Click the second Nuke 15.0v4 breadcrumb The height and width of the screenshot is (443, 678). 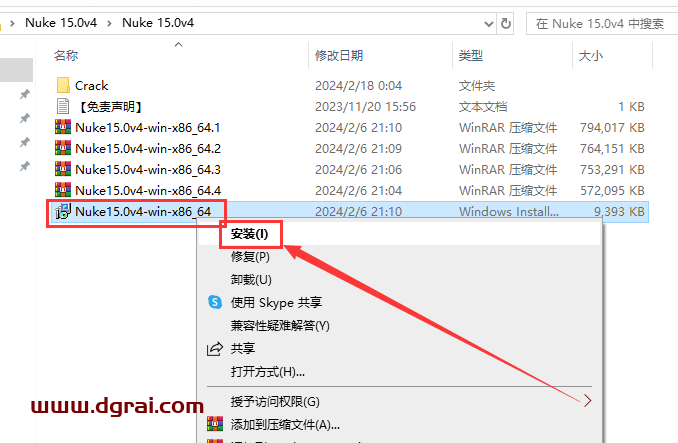coord(158,23)
